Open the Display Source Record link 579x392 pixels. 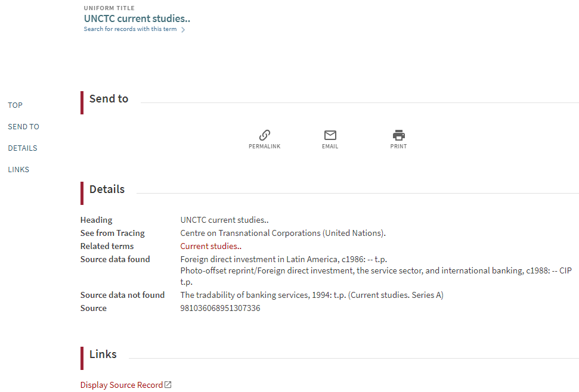tap(122, 385)
